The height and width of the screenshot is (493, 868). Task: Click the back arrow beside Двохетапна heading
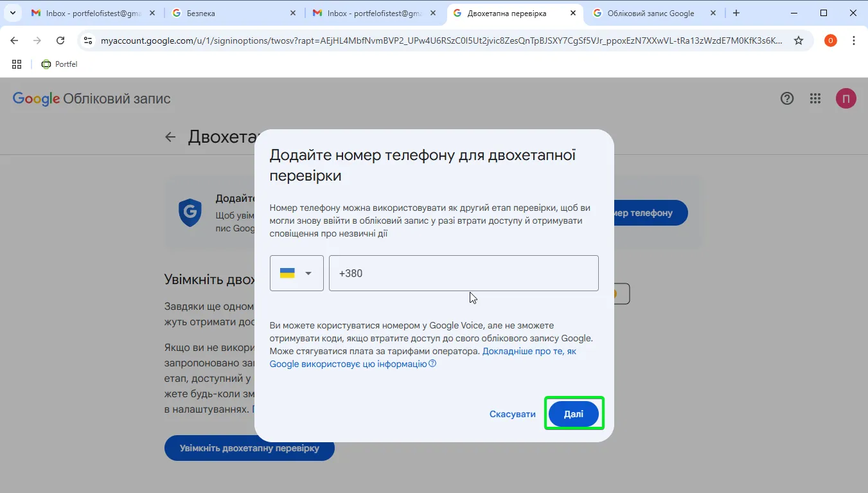[170, 137]
